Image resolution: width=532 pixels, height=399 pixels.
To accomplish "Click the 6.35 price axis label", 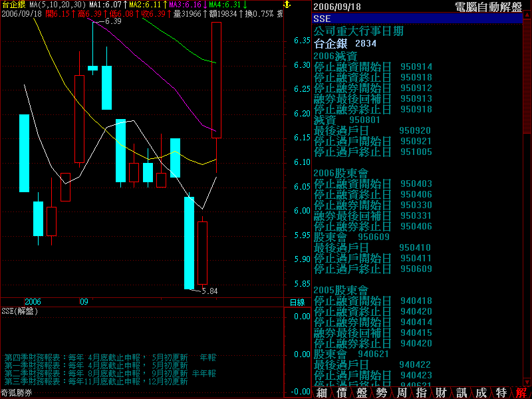I will tap(302, 41).
